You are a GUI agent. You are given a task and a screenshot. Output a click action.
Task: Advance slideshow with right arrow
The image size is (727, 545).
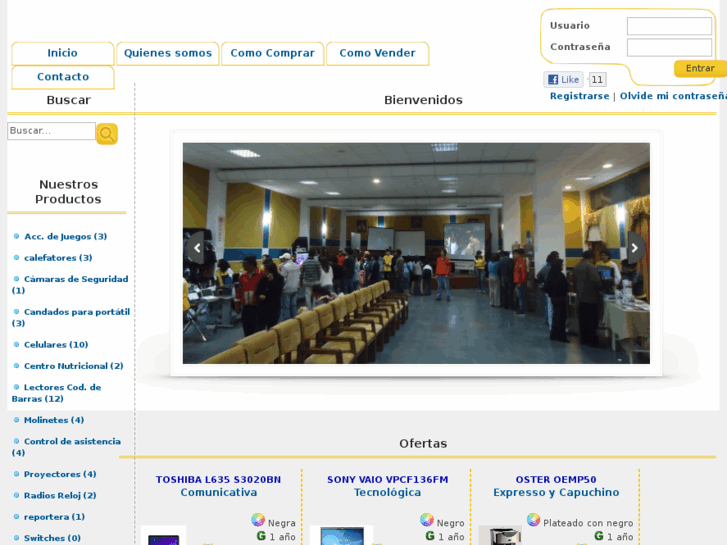point(635,248)
